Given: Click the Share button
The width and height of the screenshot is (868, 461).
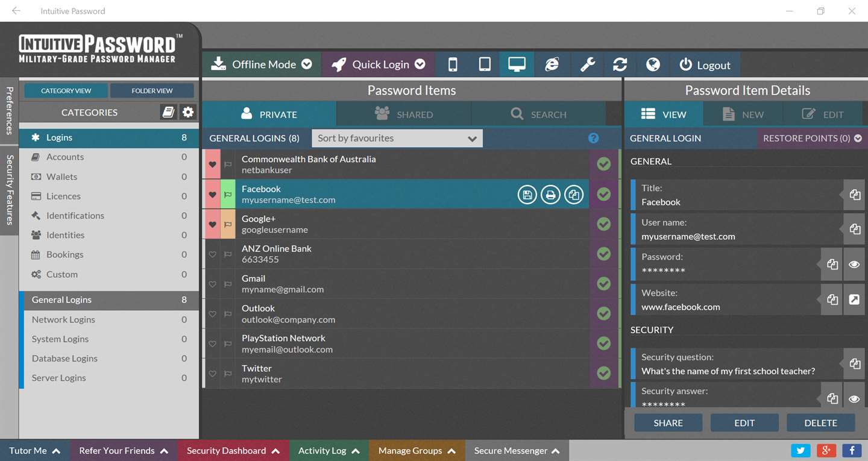Looking at the screenshot, I should 668,422.
